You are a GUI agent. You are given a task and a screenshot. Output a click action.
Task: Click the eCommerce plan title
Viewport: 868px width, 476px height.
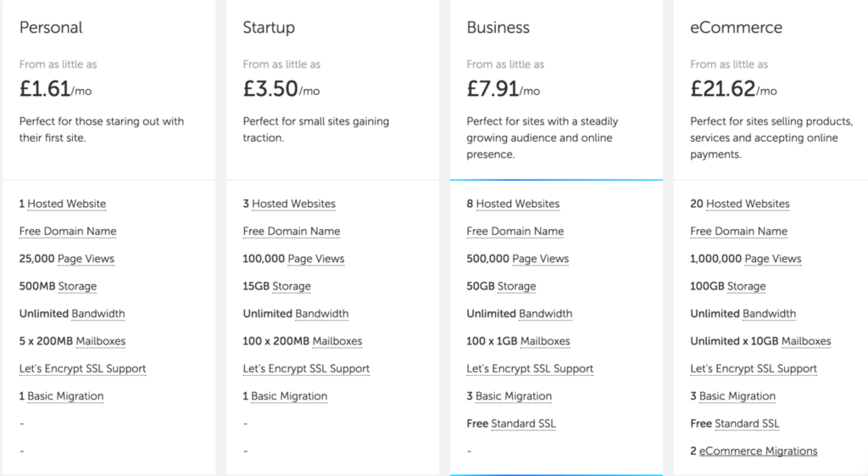click(737, 28)
